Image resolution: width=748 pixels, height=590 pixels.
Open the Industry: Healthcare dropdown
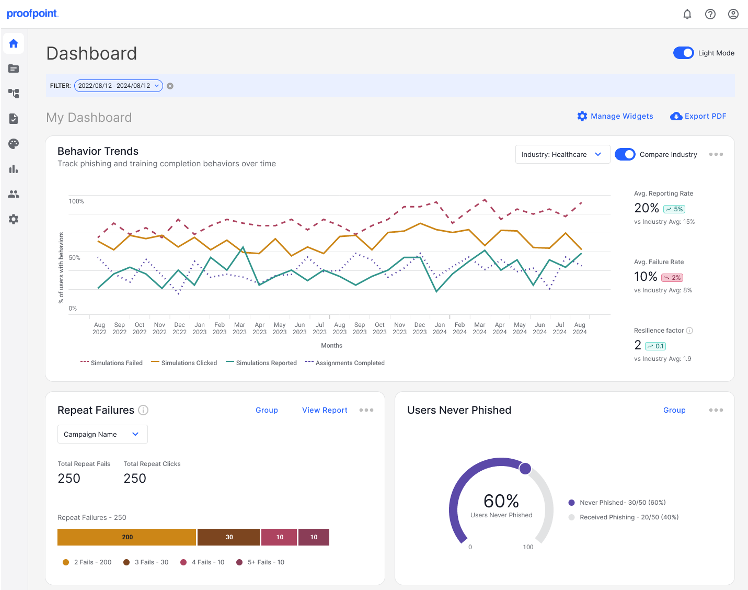[562, 154]
